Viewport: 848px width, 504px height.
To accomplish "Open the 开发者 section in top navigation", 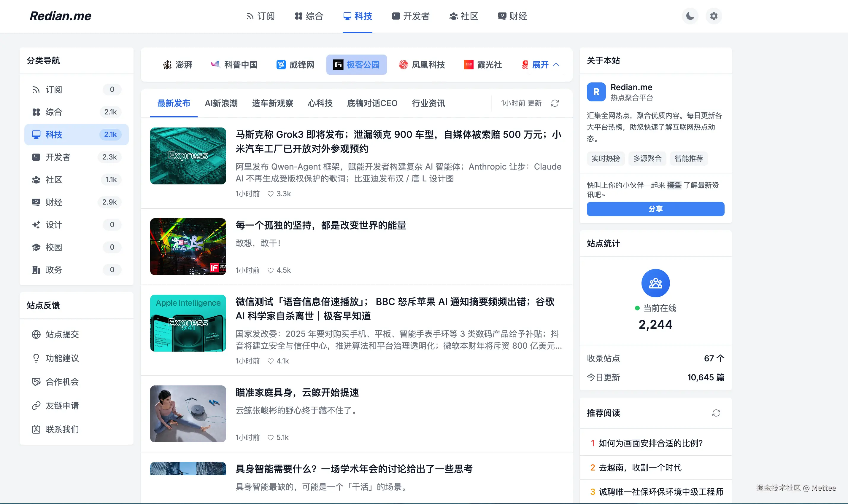I will [410, 16].
